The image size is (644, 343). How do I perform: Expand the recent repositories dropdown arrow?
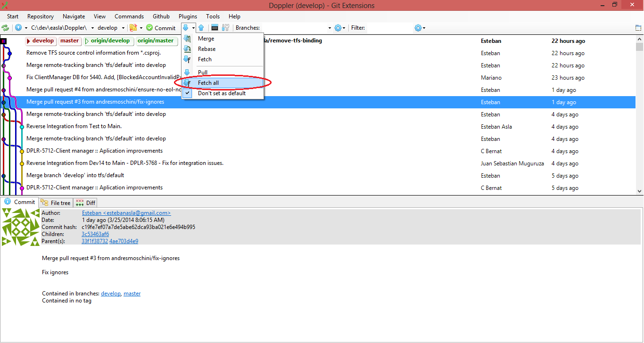pyautogui.click(x=26, y=28)
